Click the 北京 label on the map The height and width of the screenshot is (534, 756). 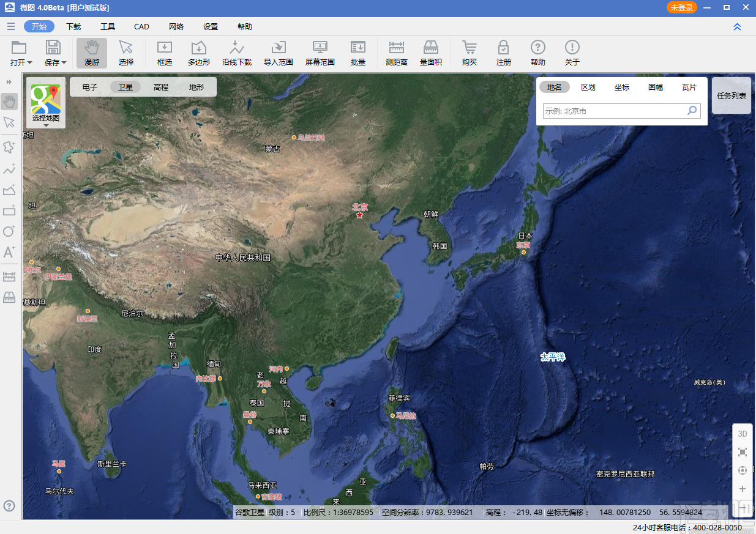click(360, 207)
